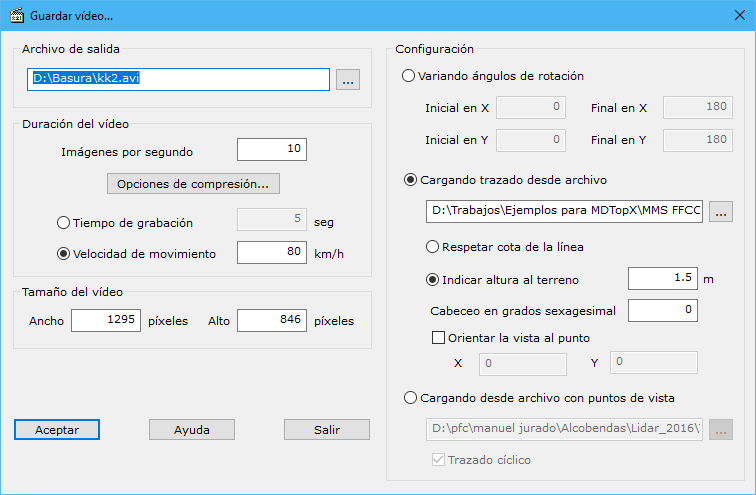Click the disabled Y coordinate field
Viewport: 756px width, 495px height.
(654, 362)
